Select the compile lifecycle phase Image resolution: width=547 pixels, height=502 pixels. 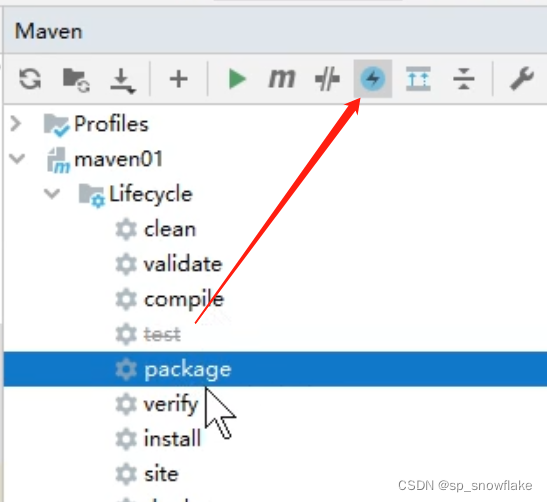pyautogui.click(x=184, y=300)
